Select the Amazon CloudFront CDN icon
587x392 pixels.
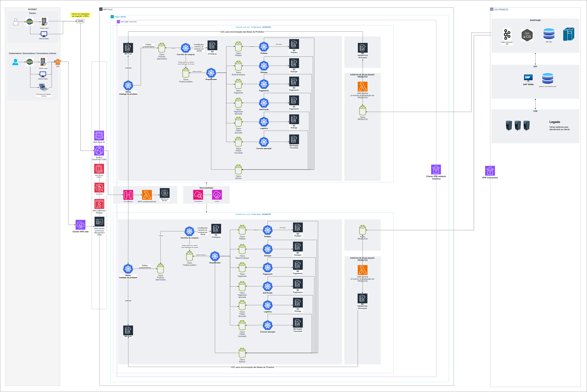pyautogui.click(x=99, y=151)
